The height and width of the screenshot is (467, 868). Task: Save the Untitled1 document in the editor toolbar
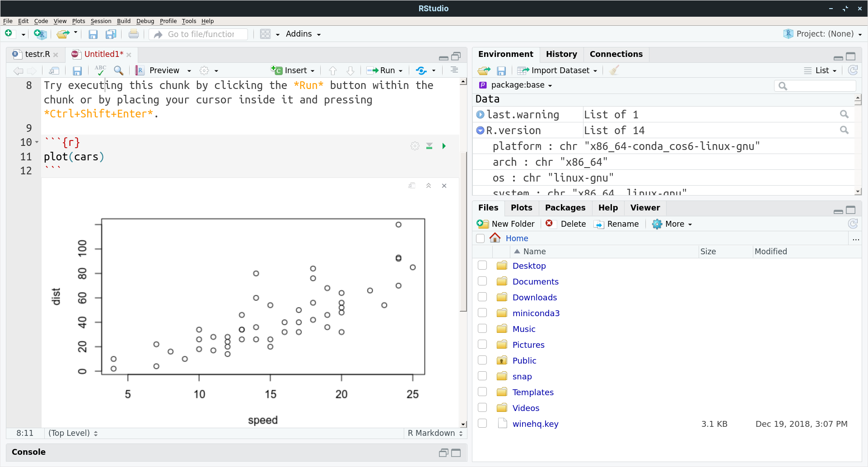click(77, 70)
